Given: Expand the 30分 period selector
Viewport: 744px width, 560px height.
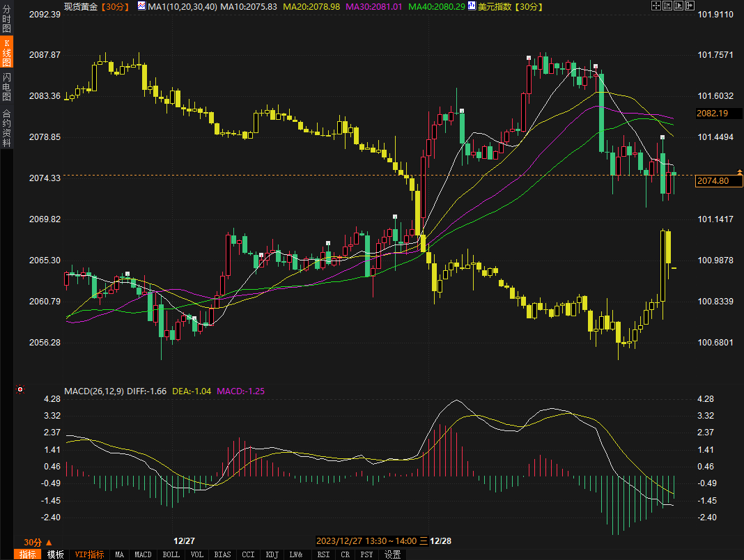Looking at the screenshot, I should point(38,542).
